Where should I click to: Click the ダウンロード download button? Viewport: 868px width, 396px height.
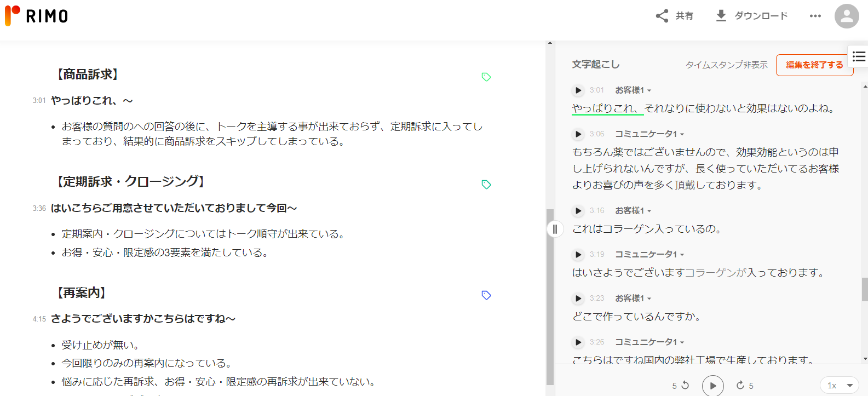point(752,16)
